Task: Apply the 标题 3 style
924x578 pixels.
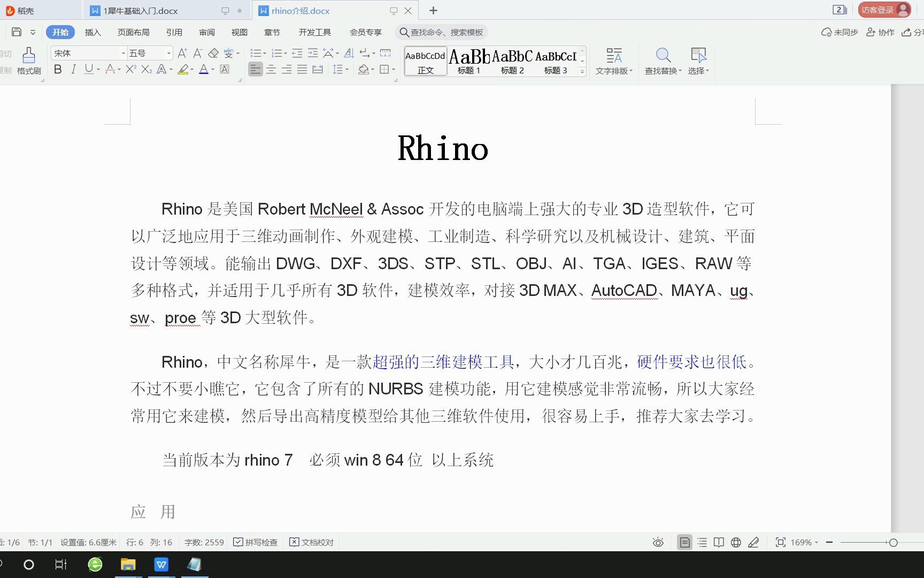Action: tap(556, 61)
